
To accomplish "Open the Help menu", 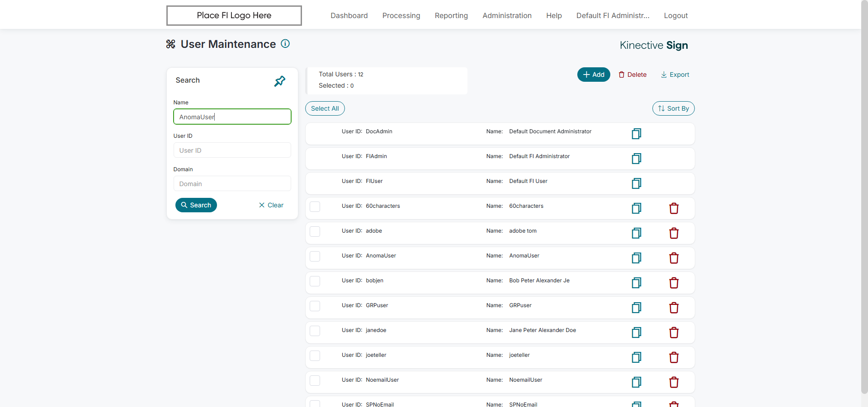I will tap(554, 15).
